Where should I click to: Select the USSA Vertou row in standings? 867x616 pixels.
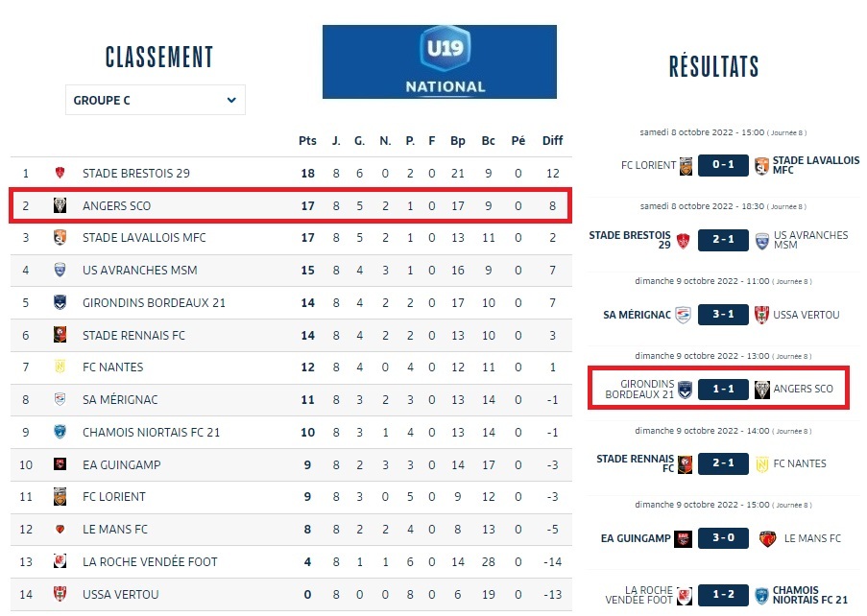[290, 595]
